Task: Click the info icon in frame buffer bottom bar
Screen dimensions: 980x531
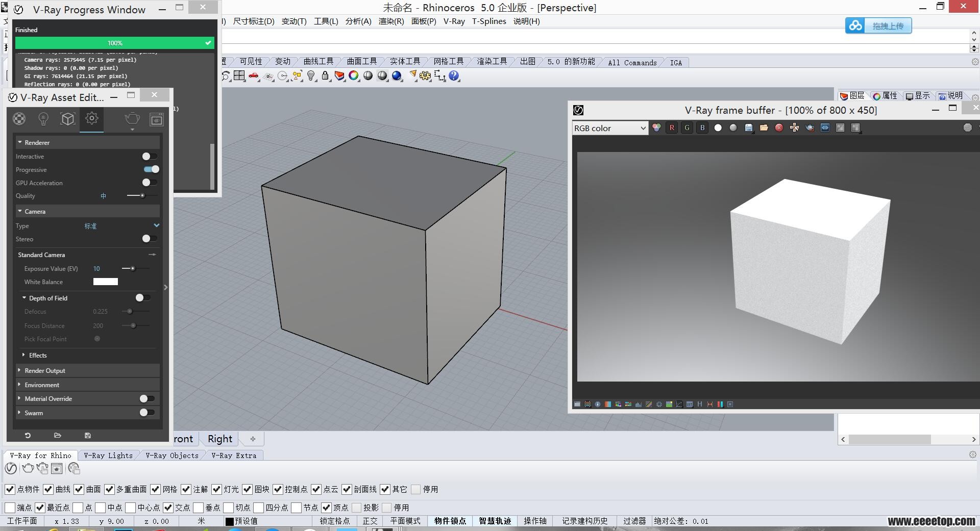Action: coord(598,404)
